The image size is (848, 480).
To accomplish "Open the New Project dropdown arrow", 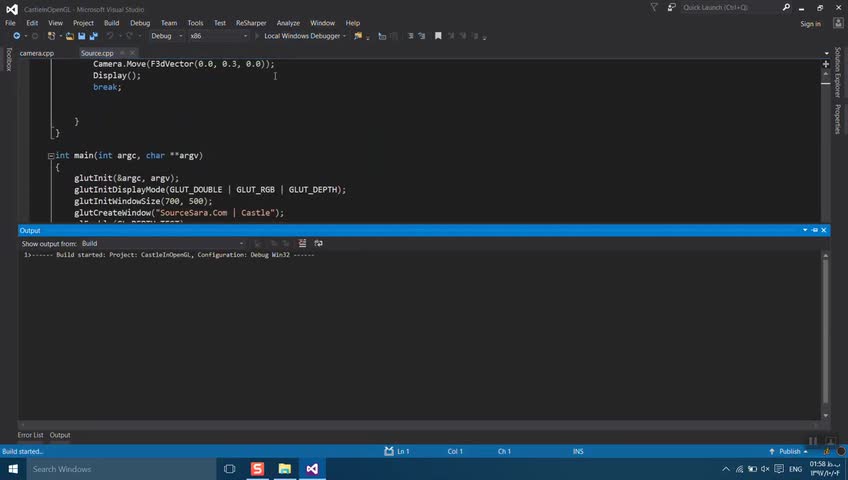I will [60, 36].
